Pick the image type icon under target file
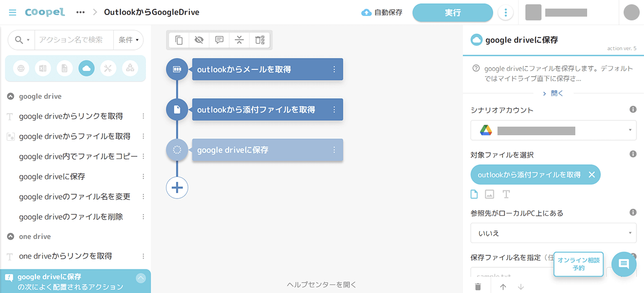 coord(489,194)
